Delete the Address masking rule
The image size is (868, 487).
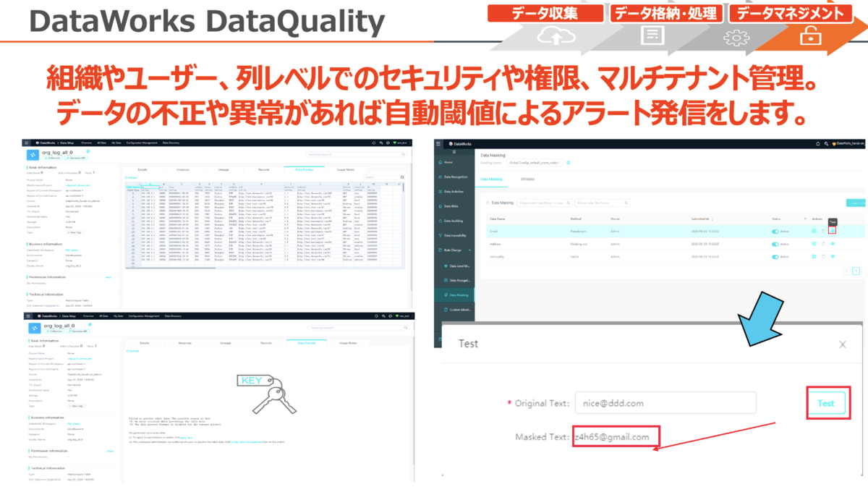tap(823, 244)
